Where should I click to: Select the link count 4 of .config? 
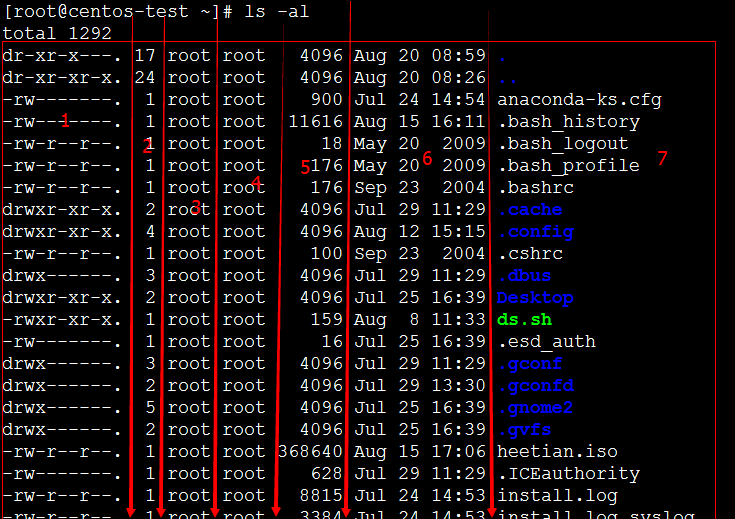pyautogui.click(x=150, y=232)
